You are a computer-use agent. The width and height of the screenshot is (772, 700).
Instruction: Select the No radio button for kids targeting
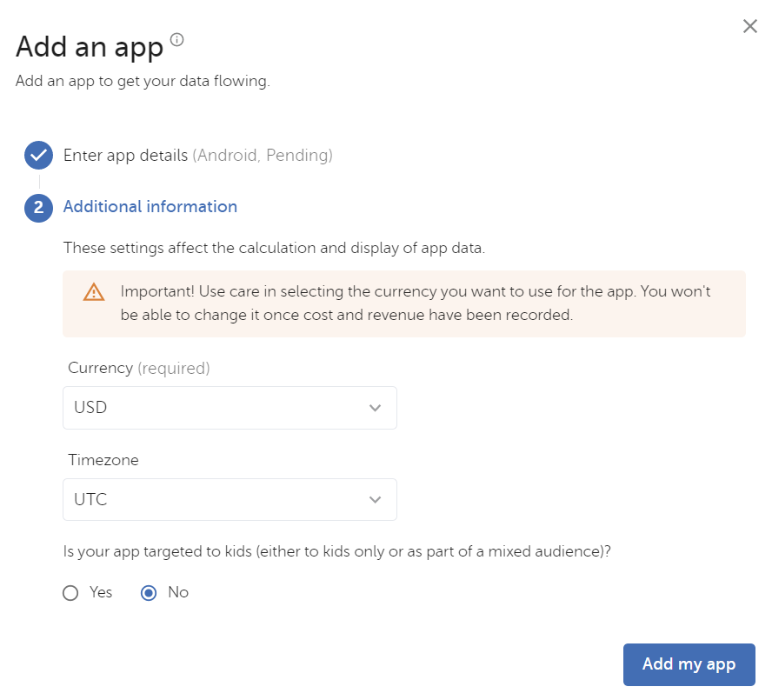149,593
